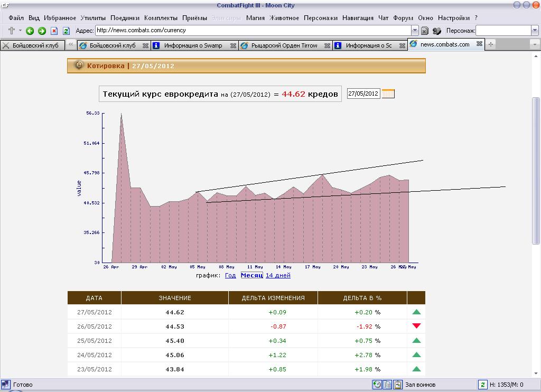
Task: Close the Рыцарский Орден Tirrow tab
Action: click(327, 45)
